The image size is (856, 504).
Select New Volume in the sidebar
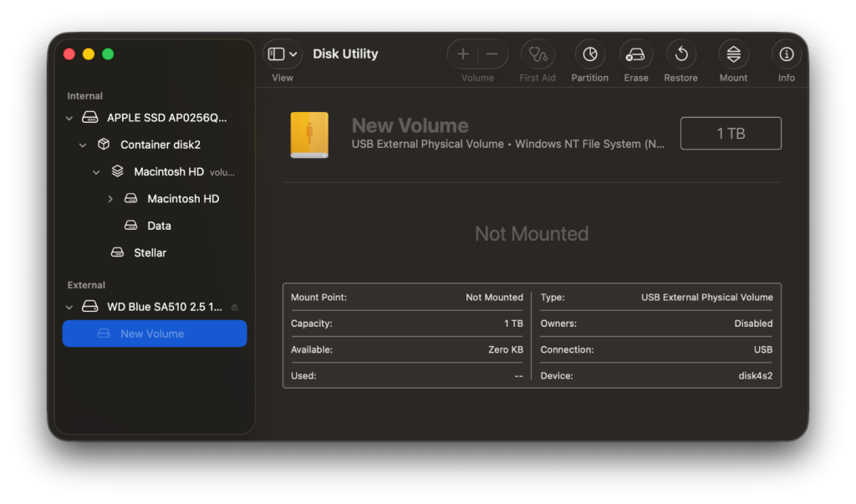[152, 333]
